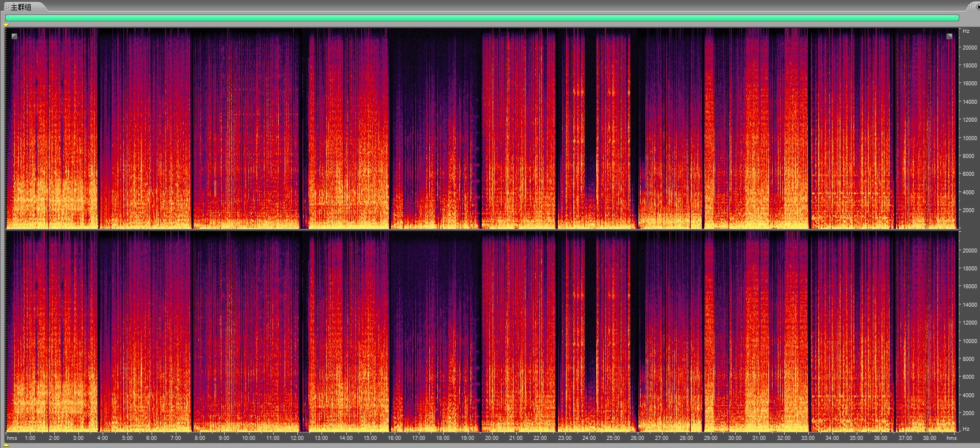Click the gripper handle on the 主群组 tab
The image size is (980, 448).
tap(7, 7)
